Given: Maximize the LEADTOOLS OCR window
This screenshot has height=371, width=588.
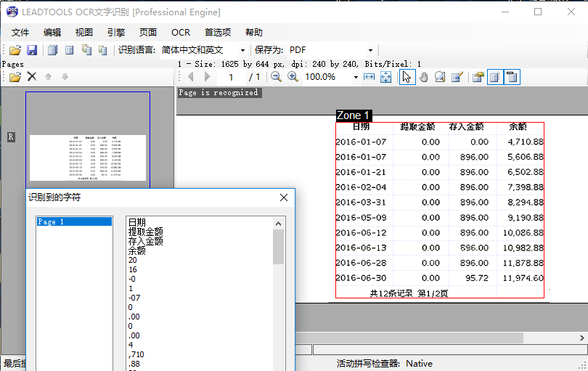Looking at the screenshot, I should click(x=538, y=12).
